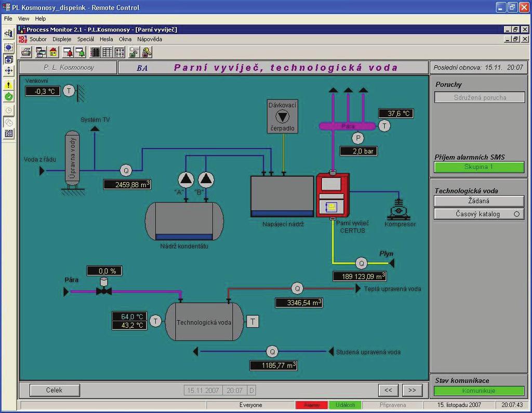Click the Sdružená porucha button

tap(480, 97)
